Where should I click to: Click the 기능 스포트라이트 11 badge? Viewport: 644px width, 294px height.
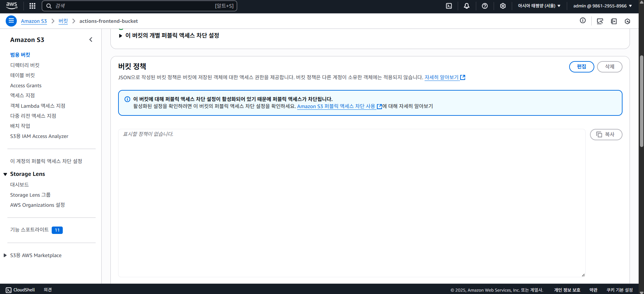click(x=57, y=230)
